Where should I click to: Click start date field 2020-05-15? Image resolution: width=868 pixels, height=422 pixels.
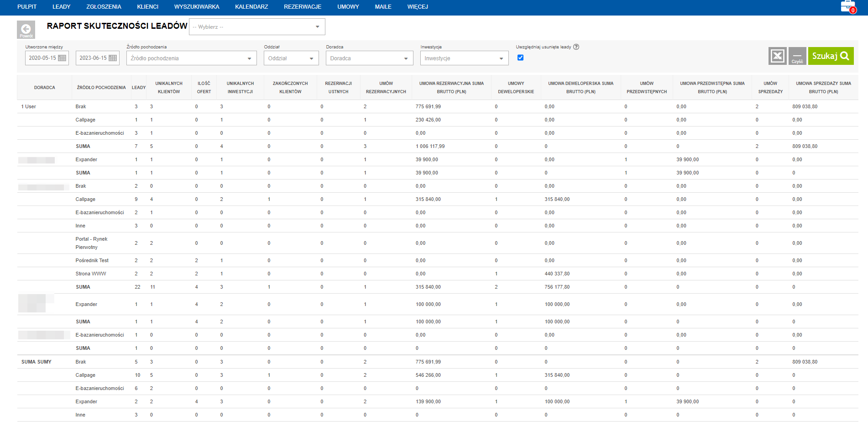pyautogui.click(x=47, y=58)
